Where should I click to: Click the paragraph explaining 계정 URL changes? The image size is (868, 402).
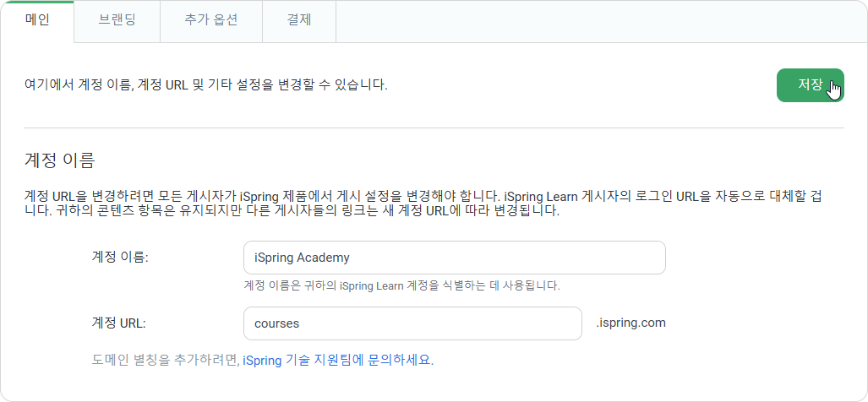click(429, 204)
